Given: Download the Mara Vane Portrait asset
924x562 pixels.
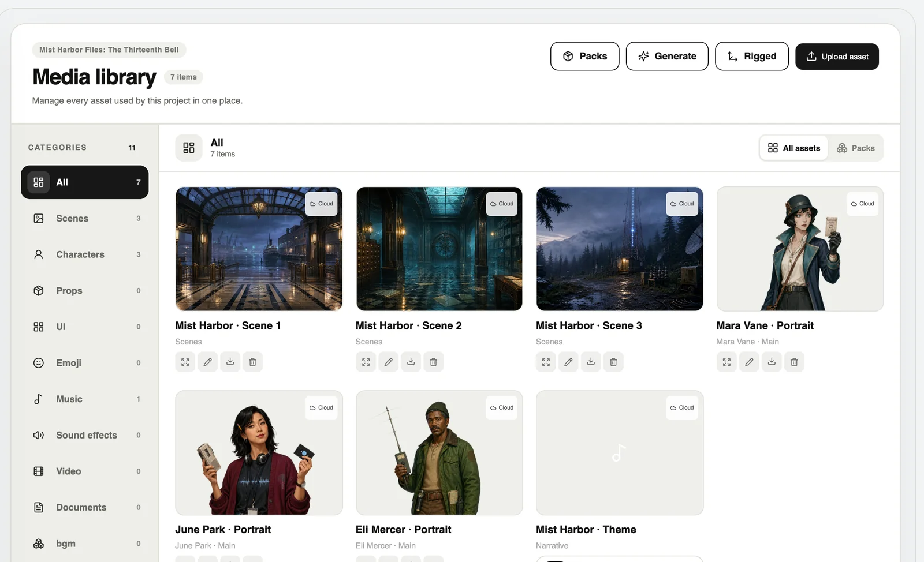Looking at the screenshot, I should click(772, 362).
